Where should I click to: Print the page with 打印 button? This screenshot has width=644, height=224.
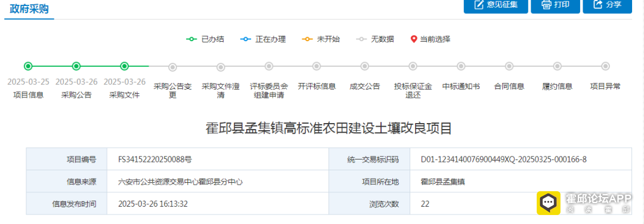[x=555, y=5]
